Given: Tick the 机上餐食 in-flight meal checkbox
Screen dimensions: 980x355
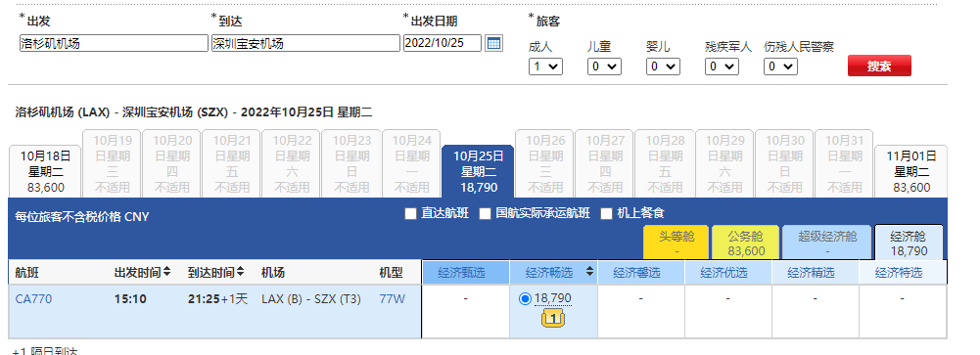Looking at the screenshot, I should [606, 214].
